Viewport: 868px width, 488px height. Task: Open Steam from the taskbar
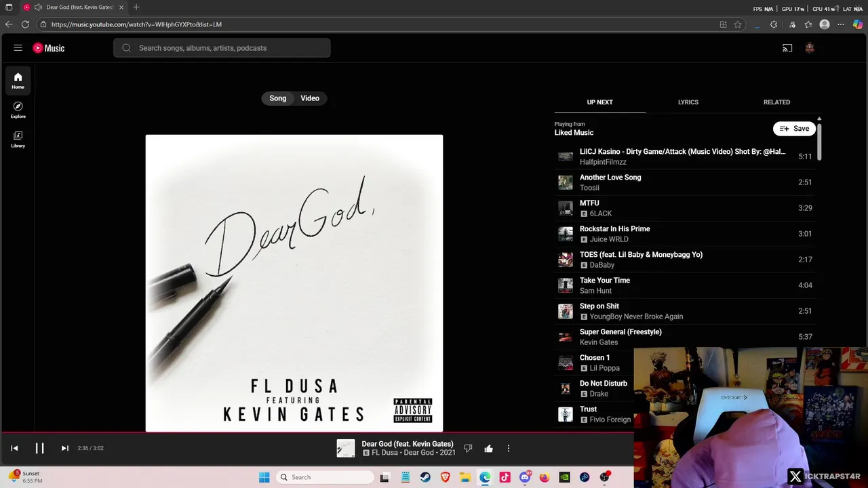[x=425, y=477]
